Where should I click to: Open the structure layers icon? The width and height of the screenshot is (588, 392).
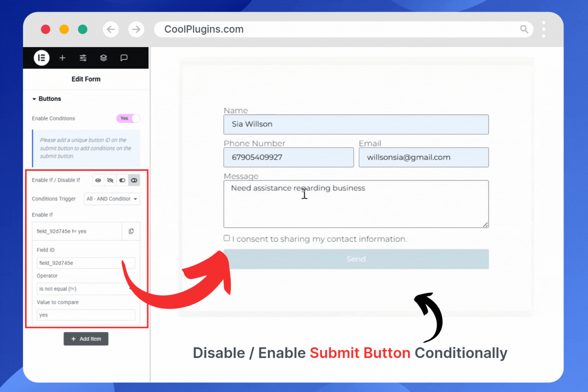coord(103,58)
